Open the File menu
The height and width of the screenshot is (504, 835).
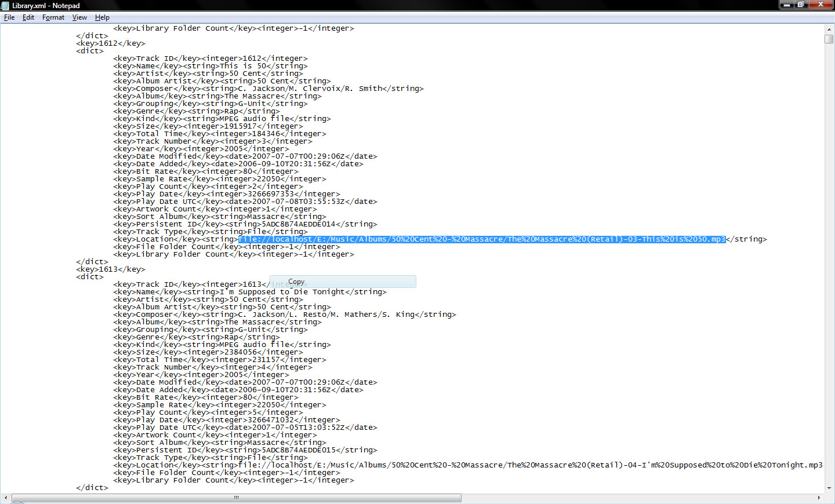click(x=9, y=17)
